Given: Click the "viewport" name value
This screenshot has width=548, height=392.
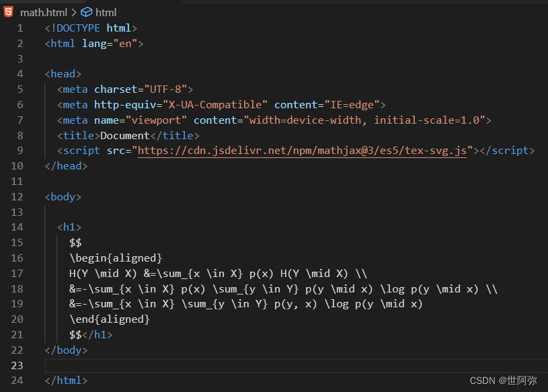Looking at the screenshot, I should coord(156,120).
